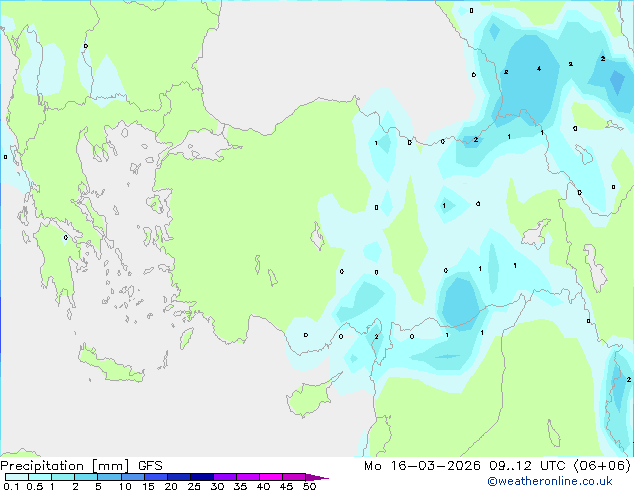Click the '45' legend scale label
This screenshot has width=634, height=490.
pyautogui.click(x=287, y=486)
